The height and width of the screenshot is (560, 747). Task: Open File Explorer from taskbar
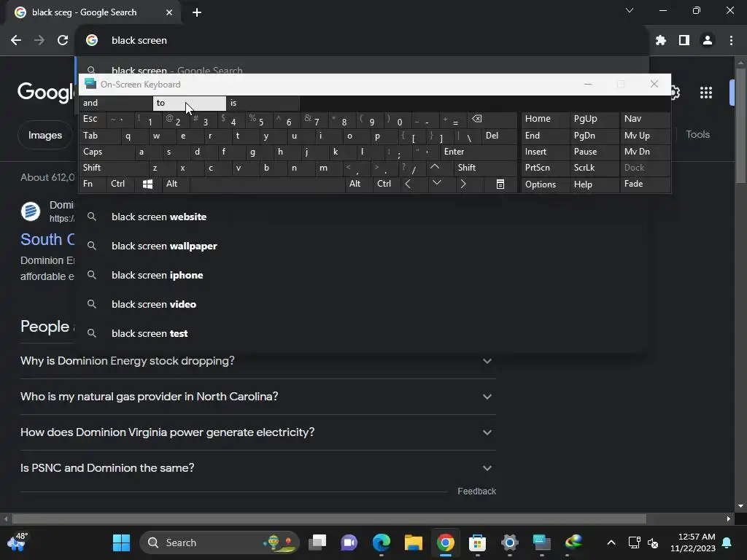tap(414, 542)
